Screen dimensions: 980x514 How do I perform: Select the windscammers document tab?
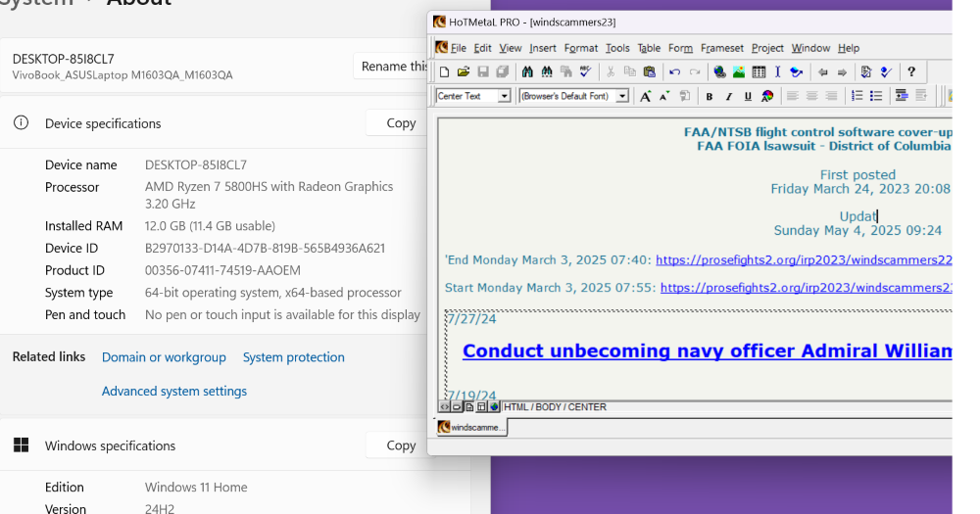pos(471,427)
